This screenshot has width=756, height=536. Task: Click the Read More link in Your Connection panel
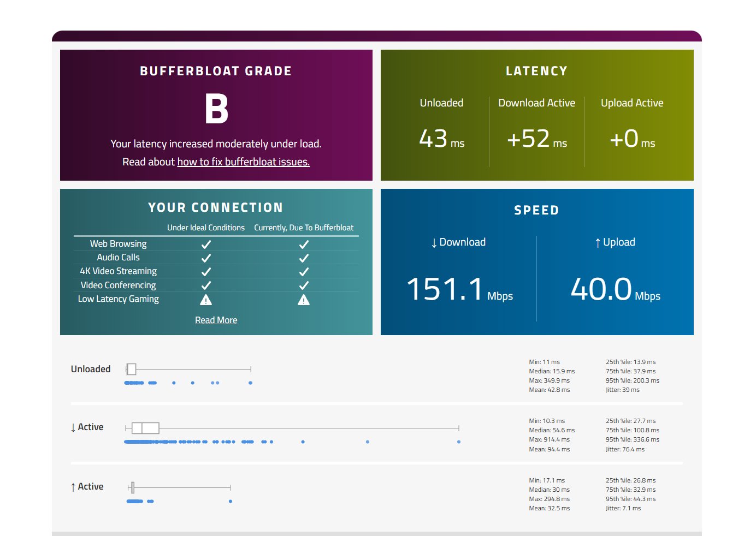pyautogui.click(x=216, y=320)
